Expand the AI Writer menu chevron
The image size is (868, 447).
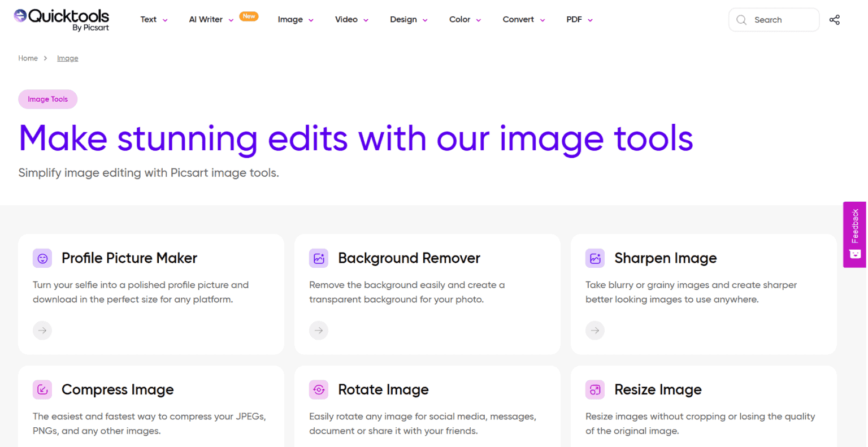(231, 20)
